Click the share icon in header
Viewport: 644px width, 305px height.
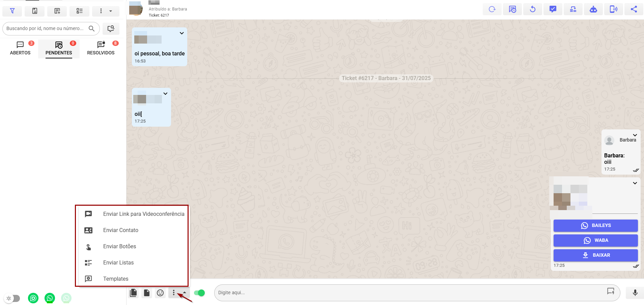pyautogui.click(x=634, y=9)
